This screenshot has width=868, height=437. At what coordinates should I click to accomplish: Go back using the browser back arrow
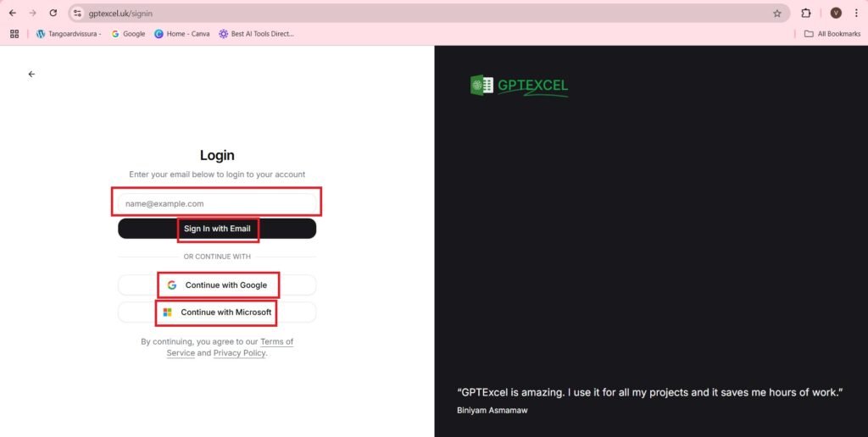pyautogui.click(x=12, y=14)
